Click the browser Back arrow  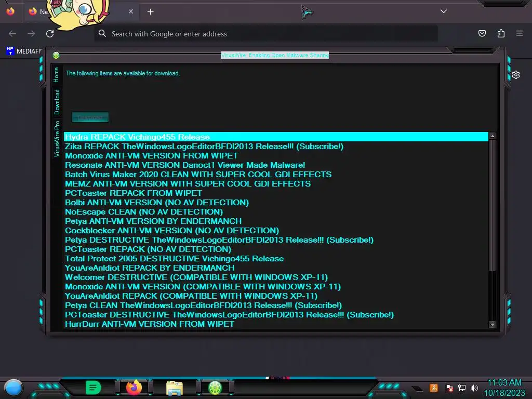click(12, 34)
